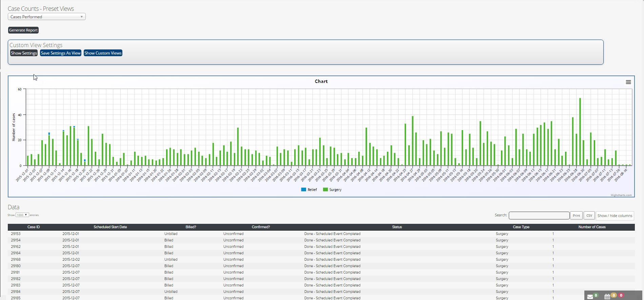644x300 pixels.
Task: Toggle the Surgery series green legend swatch
Action: coord(325,190)
